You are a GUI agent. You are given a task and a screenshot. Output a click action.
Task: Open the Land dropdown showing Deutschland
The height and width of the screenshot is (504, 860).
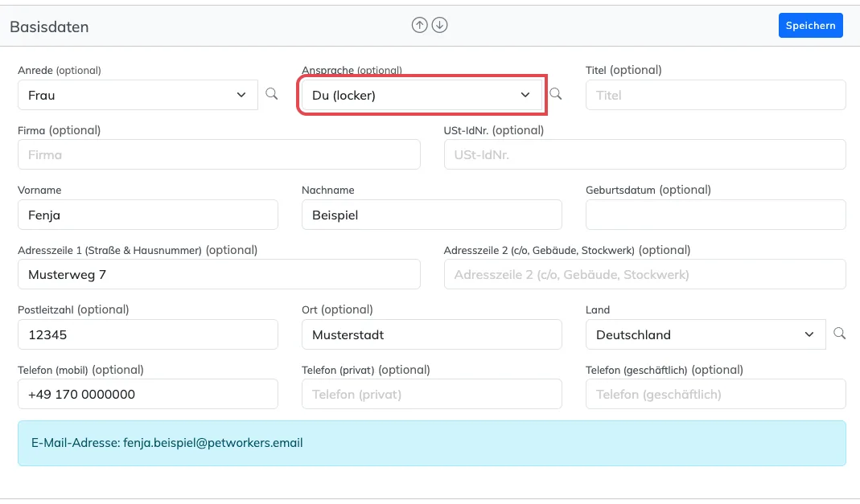706,334
